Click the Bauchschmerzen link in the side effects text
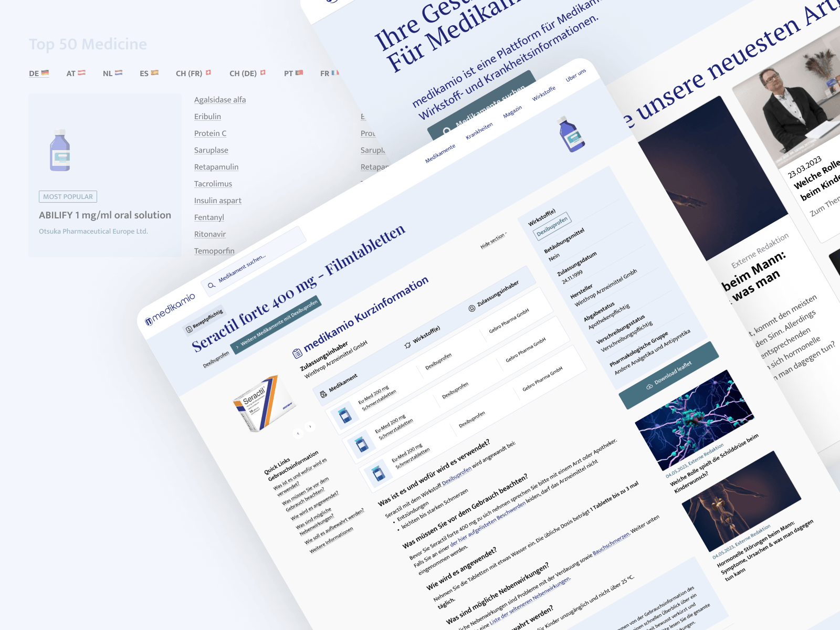840x630 pixels. click(611, 544)
